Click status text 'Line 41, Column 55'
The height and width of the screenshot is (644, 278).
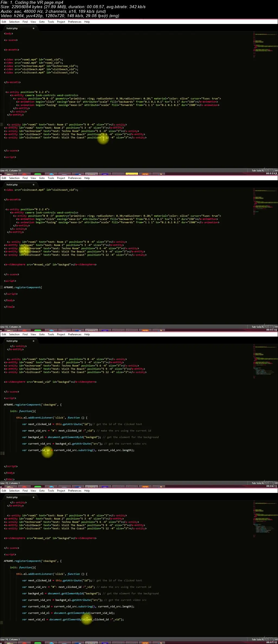click(11, 171)
